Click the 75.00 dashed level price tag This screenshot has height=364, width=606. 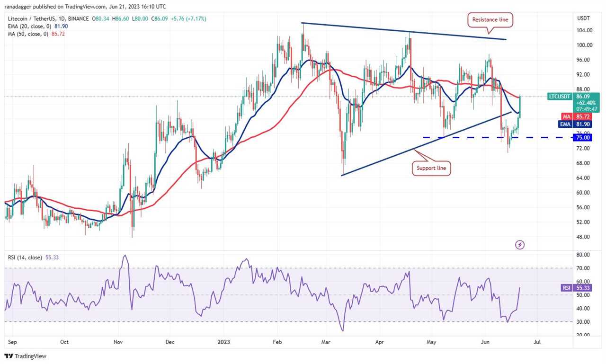pos(582,137)
